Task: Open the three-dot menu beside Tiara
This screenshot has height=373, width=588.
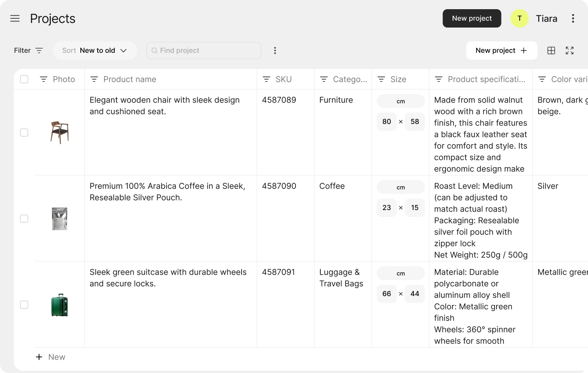Action: pyautogui.click(x=573, y=18)
